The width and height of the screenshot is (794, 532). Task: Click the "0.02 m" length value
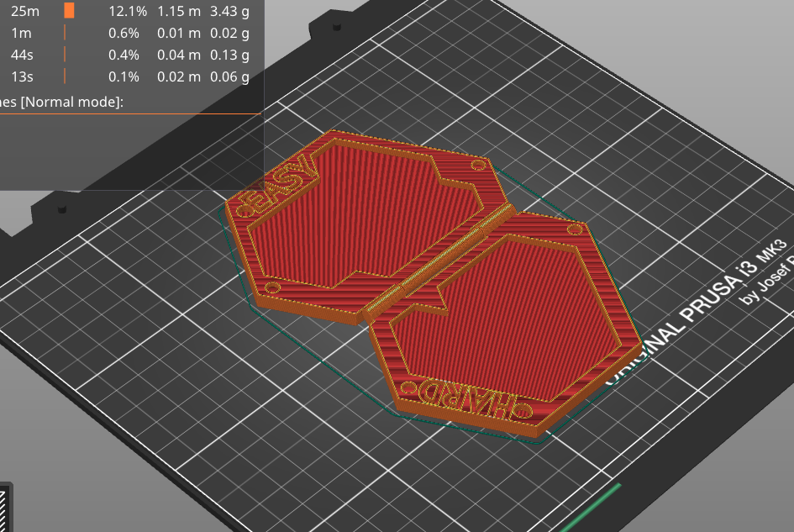(x=179, y=76)
